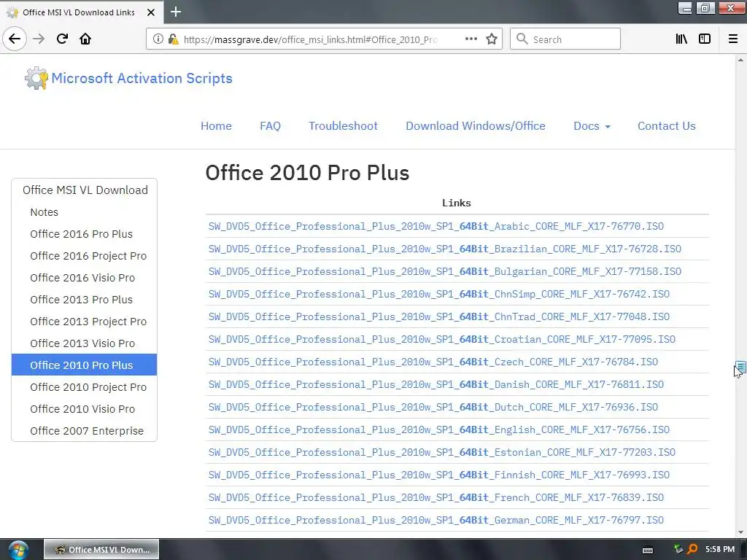The height and width of the screenshot is (560, 747).
Task: Select Office 2016 Visio Pro in sidebar
Action: pos(82,278)
